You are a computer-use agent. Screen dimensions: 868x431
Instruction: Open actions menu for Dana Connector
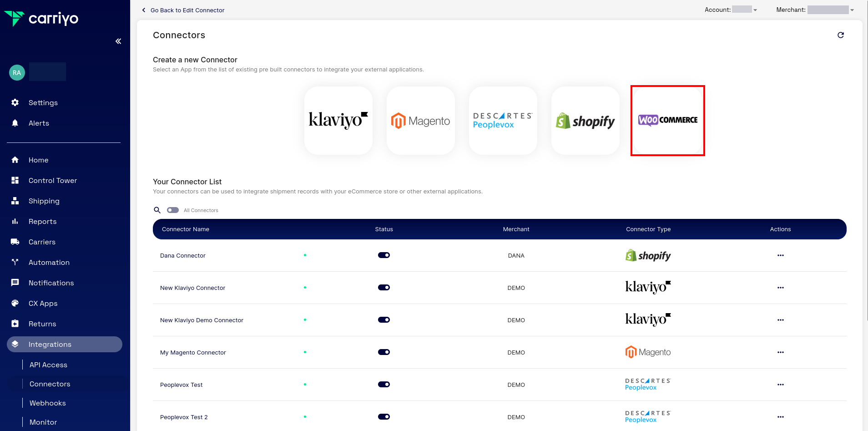(x=781, y=255)
